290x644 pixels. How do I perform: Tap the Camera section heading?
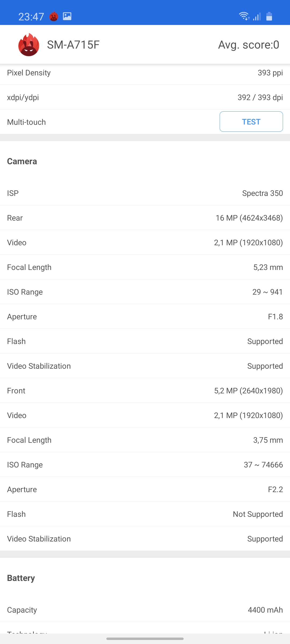tap(22, 161)
